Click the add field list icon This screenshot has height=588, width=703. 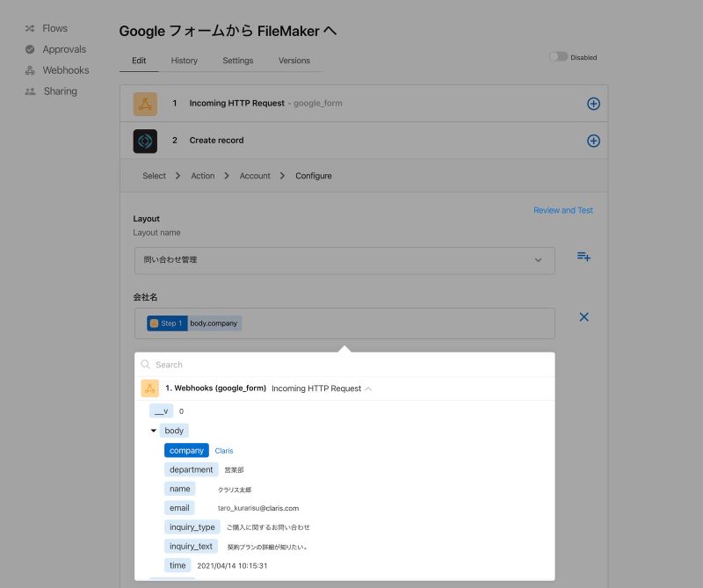coord(583,256)
